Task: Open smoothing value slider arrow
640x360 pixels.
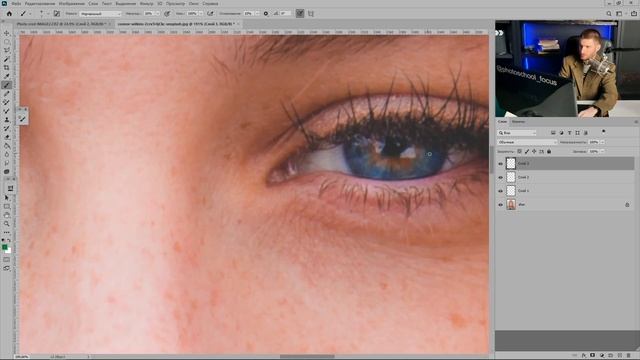Action: click(x=257, y=13)
